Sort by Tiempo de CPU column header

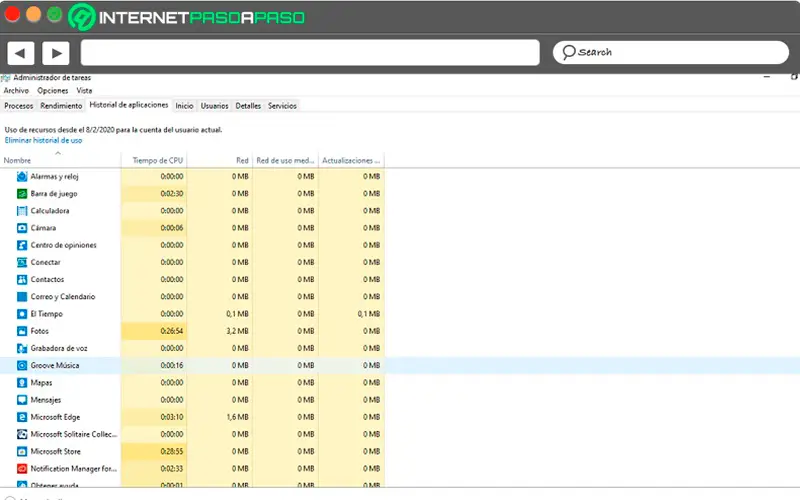tap(158, 160)
